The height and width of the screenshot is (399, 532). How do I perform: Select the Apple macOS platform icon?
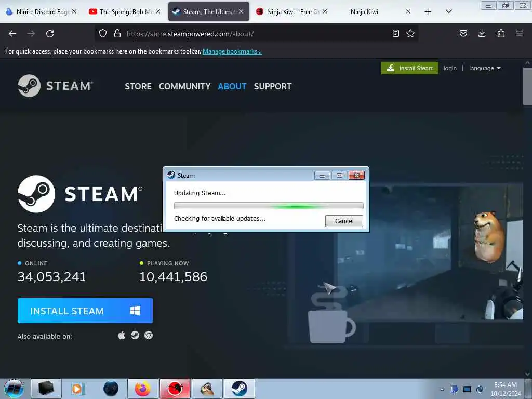(x=122, y=336)
